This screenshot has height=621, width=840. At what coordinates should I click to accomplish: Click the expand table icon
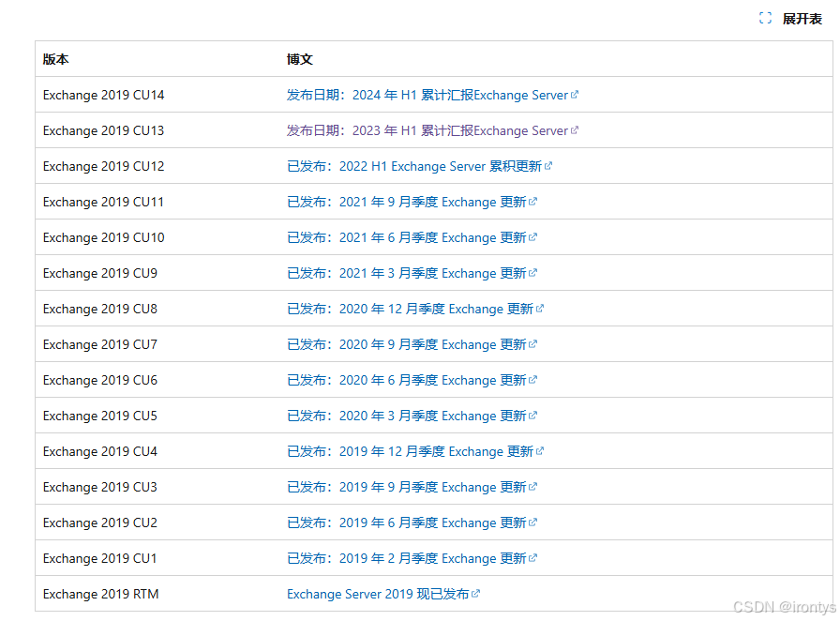coord(765,18)
